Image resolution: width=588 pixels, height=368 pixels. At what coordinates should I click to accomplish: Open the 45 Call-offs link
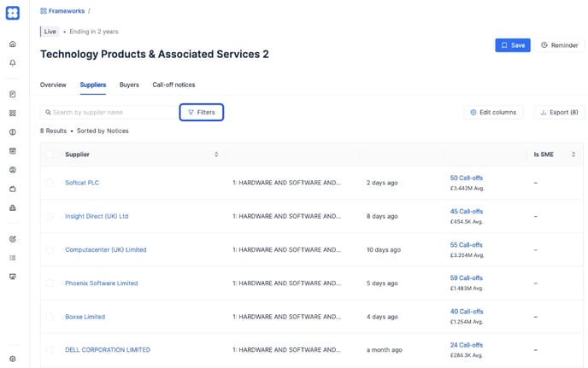(467, 212)
